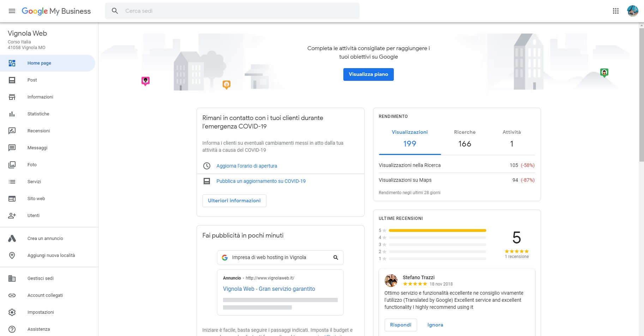The height and width of the screenshot is (336, 644).
Task: Select the Utenti add-person icon
Action: [x=12, y=216]
